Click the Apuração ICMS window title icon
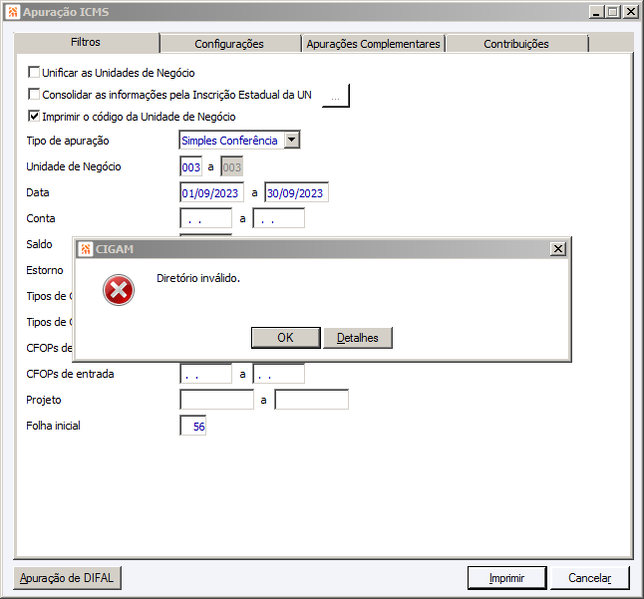Image resolution: width=644 pixels, height=599 pixels. click(13, 12)
